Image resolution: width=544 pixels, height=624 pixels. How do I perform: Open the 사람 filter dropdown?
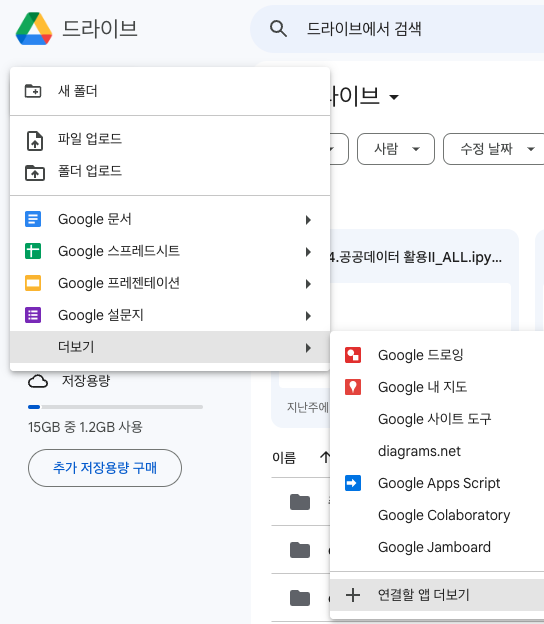click(x=396, y=149)
